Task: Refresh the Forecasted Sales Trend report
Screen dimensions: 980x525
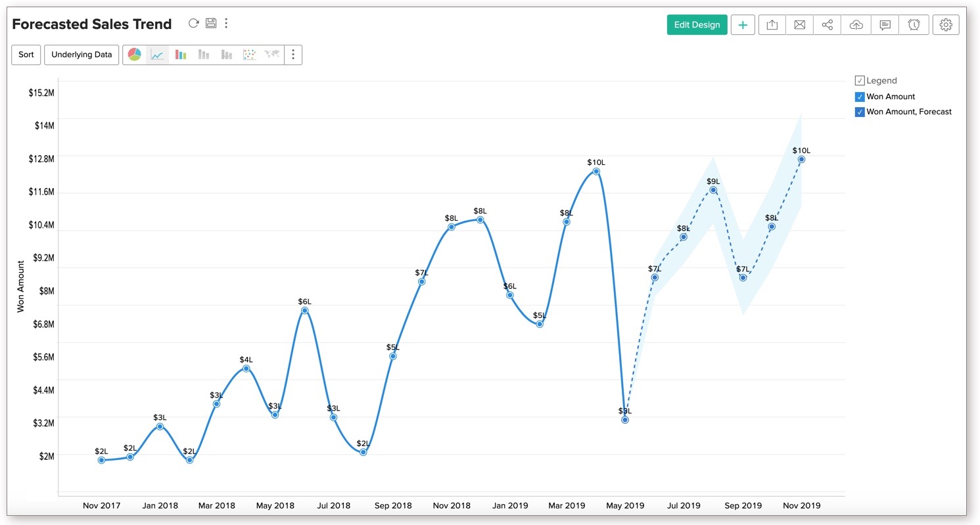Action: pos(193,22)
